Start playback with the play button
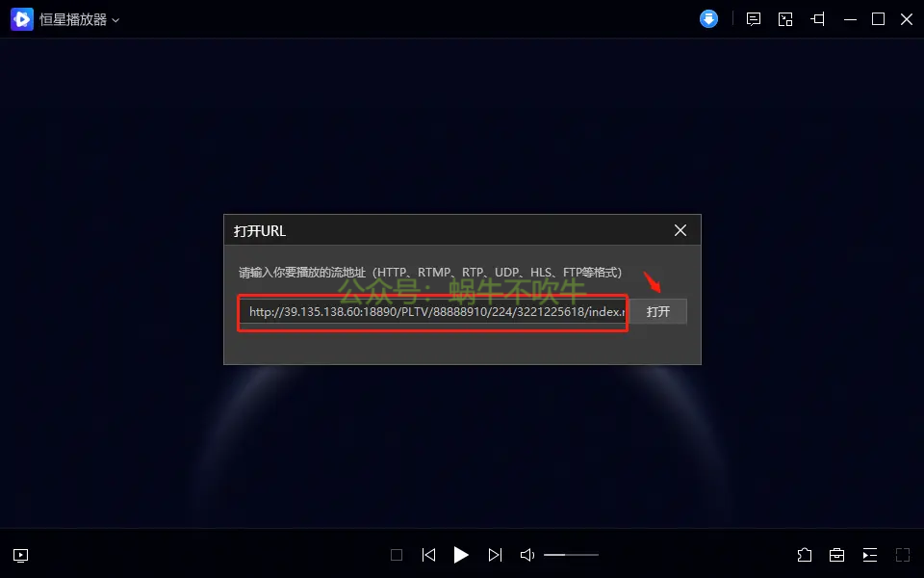924x578 pixels. 461,555
